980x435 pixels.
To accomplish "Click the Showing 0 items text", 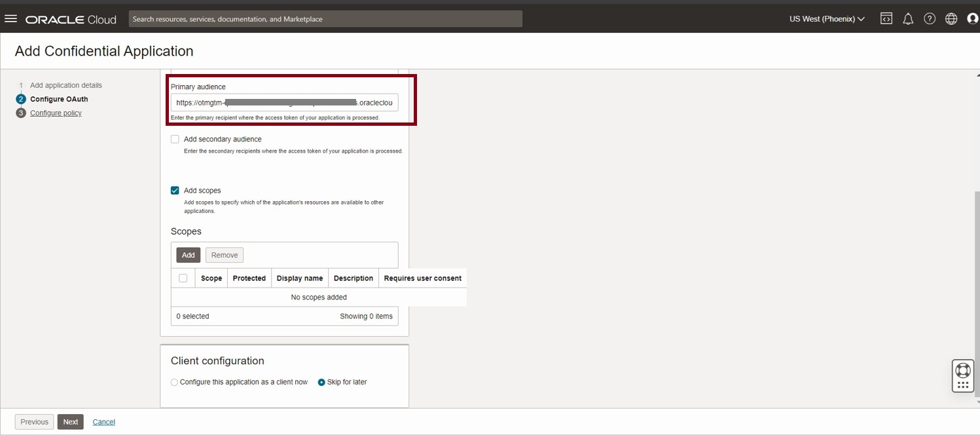I will (366, 316).
